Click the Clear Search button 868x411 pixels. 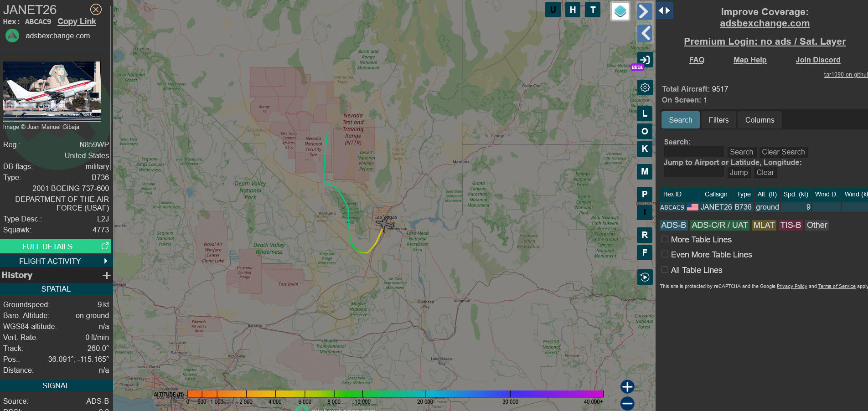click(x=783, y=152)
